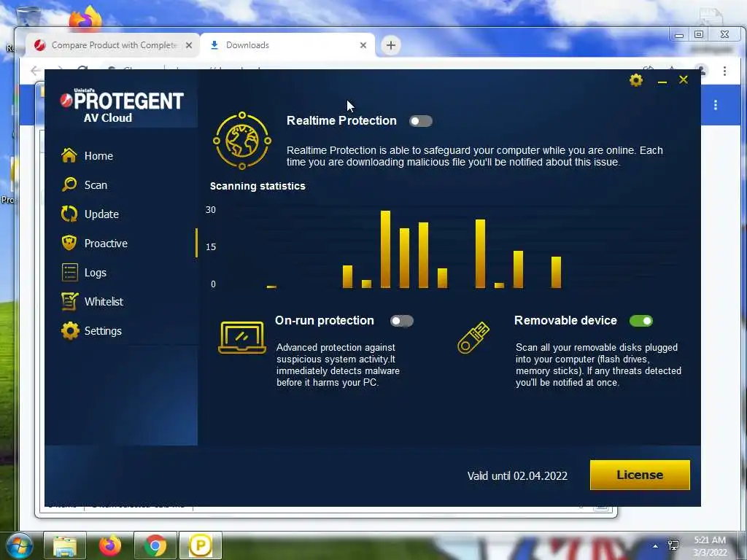Open Settings from the sidebar
The image size is (747, 560).
102,330
